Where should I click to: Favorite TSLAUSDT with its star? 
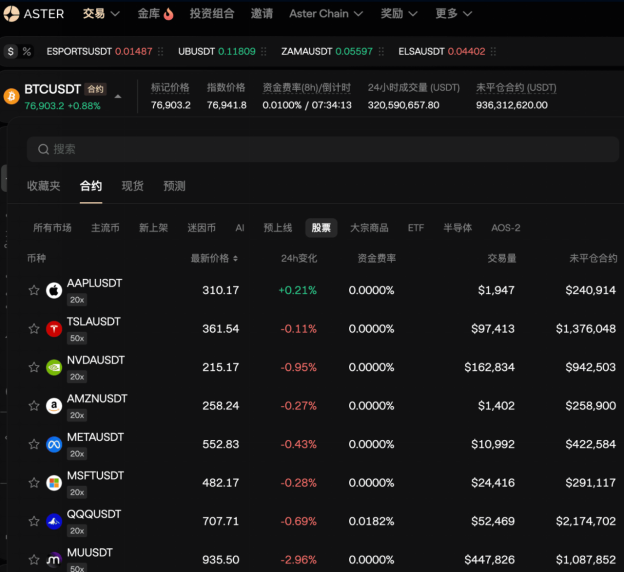(34, 329)
